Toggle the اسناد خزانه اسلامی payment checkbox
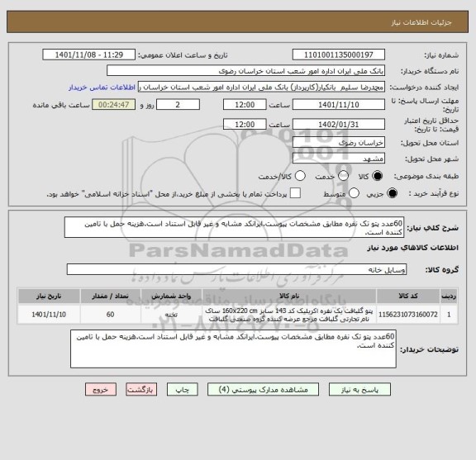The height and width of the screenshot is (460, 476). [295, 193]
